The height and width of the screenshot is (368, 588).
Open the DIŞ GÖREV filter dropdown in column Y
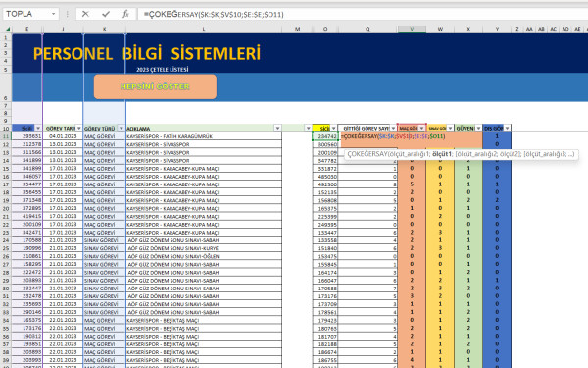(507, 128)
